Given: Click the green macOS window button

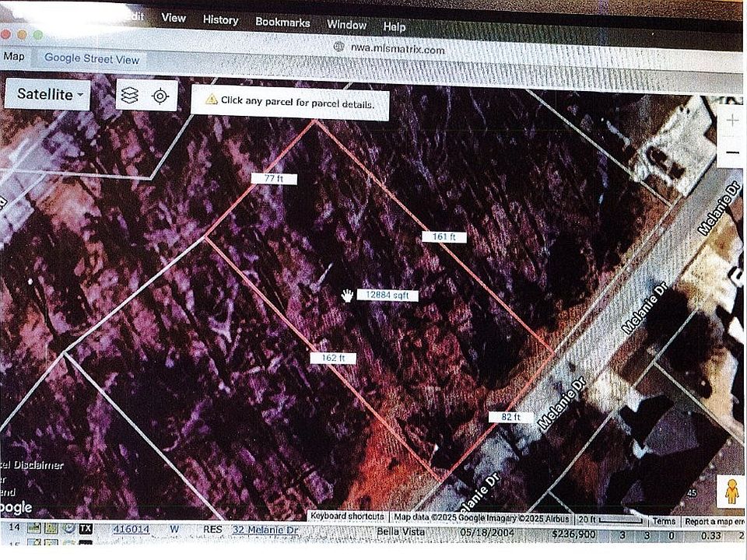Looking at the screenshot, I should [38, 35].
